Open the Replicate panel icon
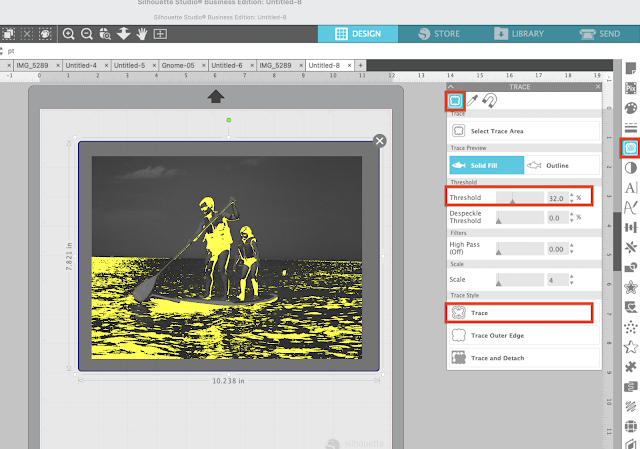Screen dimensions: 640x449 (631, 247)
